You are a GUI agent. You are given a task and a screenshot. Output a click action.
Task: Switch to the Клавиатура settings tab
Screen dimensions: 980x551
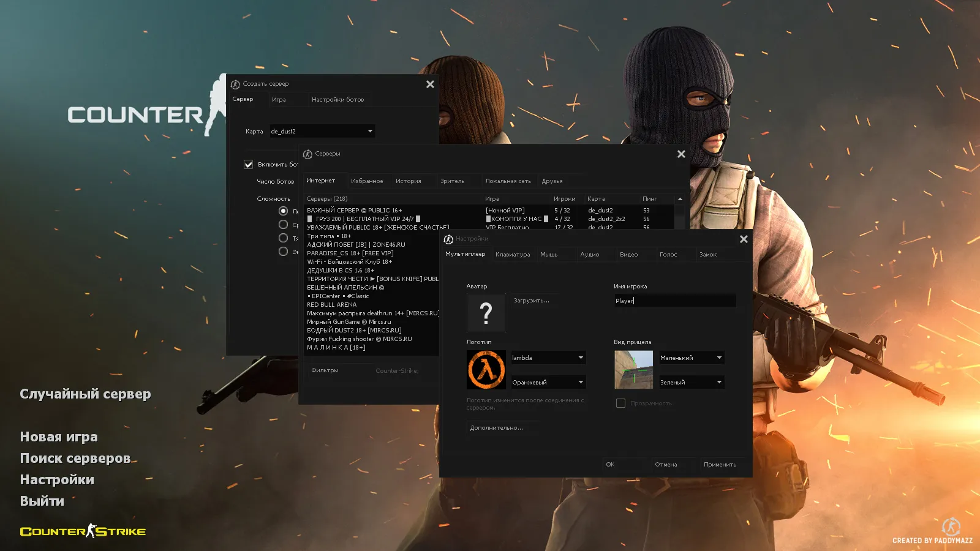[513, 255]
